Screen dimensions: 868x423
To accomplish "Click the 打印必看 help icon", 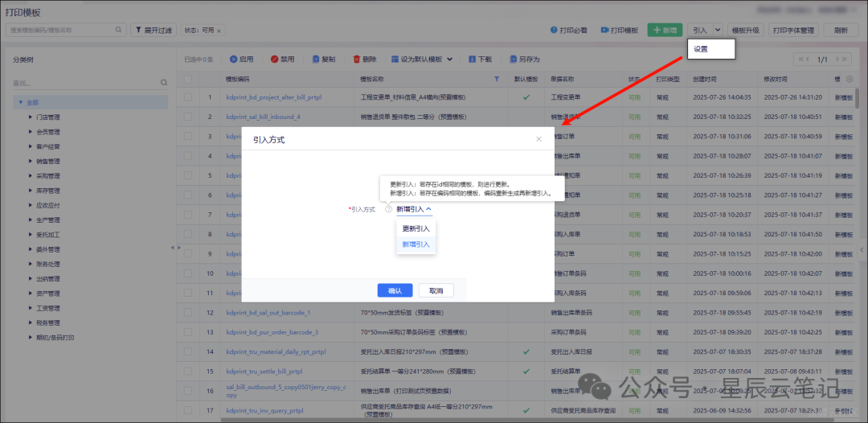I will pyautogui.click(x=554, y=31).
